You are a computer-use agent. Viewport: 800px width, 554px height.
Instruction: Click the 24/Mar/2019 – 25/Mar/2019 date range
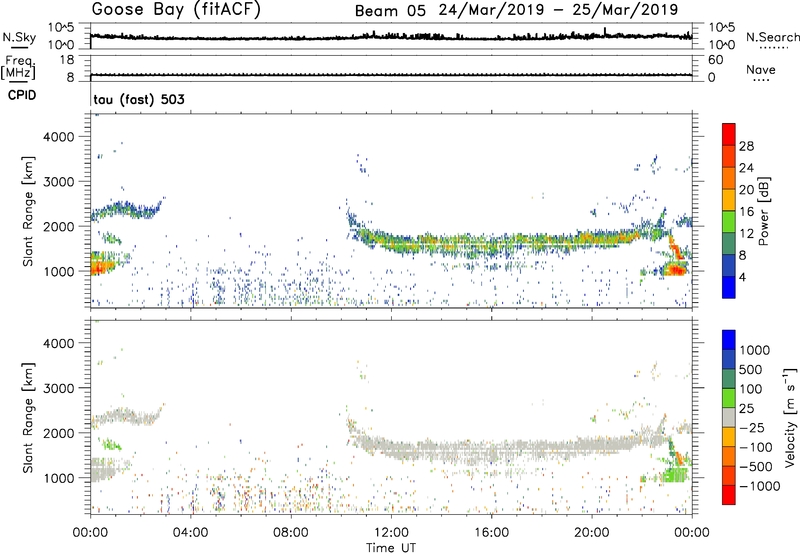pyautogui.click(x=558, y=10)
